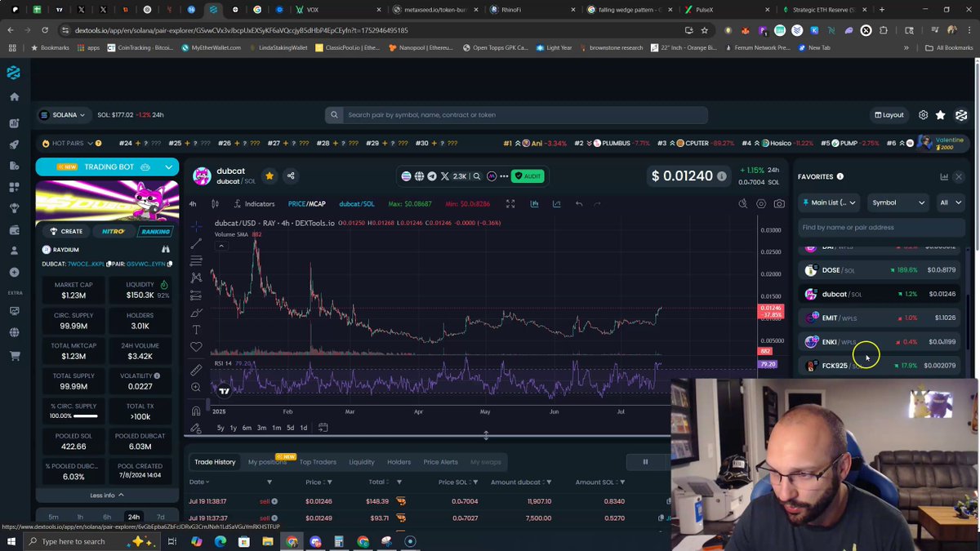Pause the live trade history feed

coord(645,462)
